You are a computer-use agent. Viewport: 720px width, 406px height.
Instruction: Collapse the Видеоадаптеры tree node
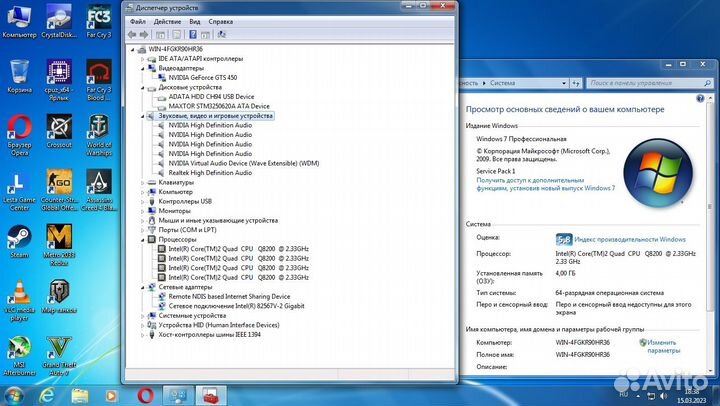(x=143, y=68)
